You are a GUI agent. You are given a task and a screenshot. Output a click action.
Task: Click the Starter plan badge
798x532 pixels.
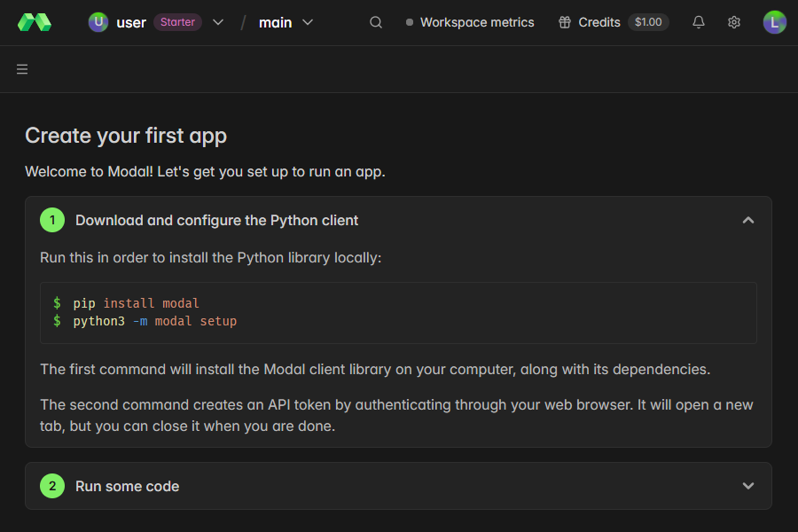(x=177, y=22)
